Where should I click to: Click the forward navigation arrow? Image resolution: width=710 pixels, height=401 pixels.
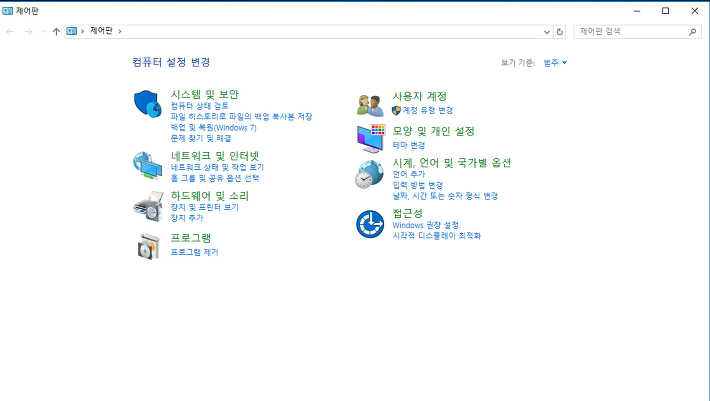(x=28, y=31)
